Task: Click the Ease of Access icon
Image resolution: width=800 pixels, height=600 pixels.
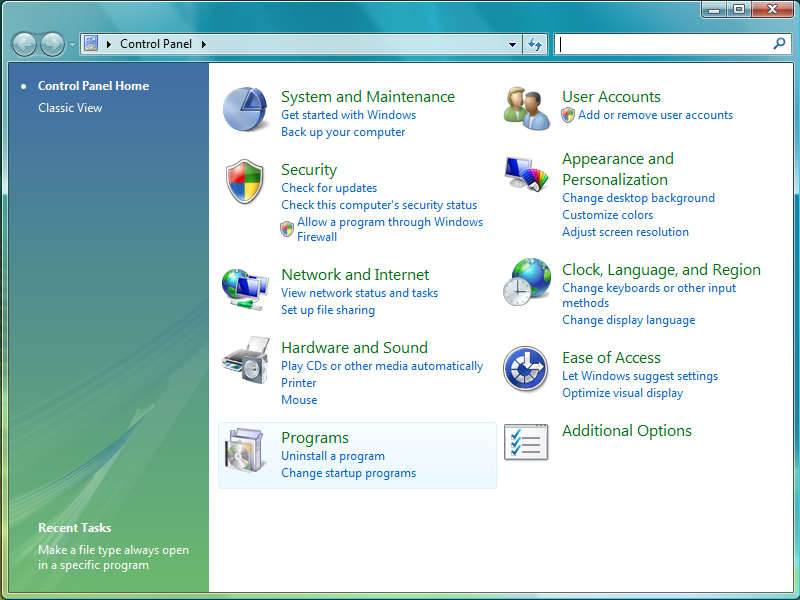Action: (526, 369)
